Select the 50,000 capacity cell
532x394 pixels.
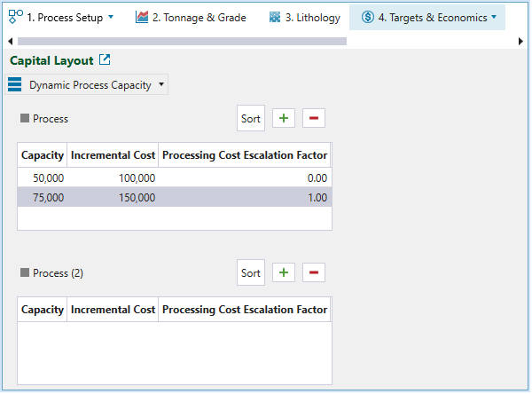(x=43, y=177)
